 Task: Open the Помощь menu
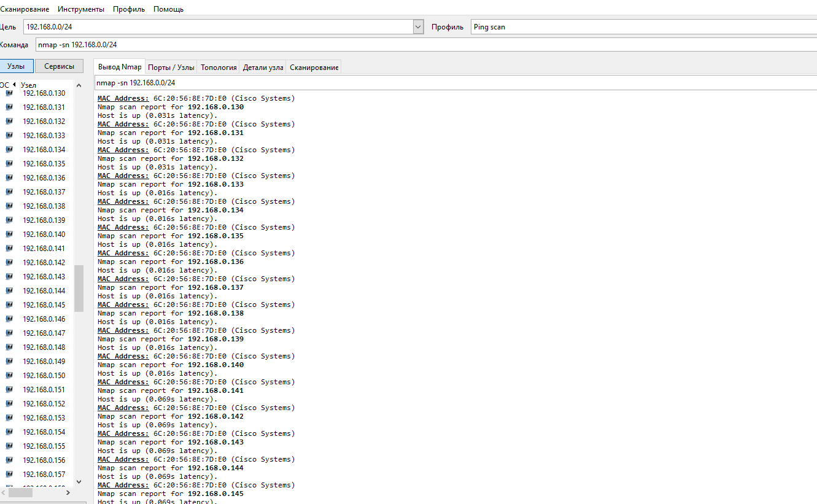(x=168, y=9)
